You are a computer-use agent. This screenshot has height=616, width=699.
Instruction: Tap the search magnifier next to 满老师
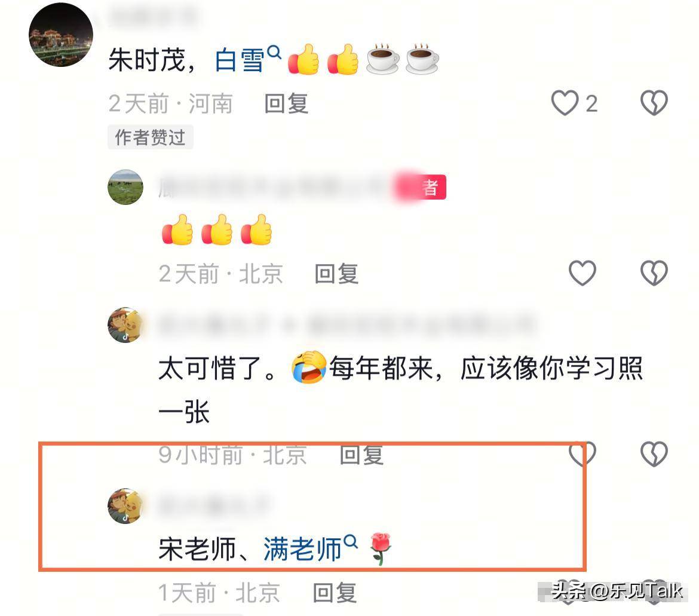click(351, 541)
